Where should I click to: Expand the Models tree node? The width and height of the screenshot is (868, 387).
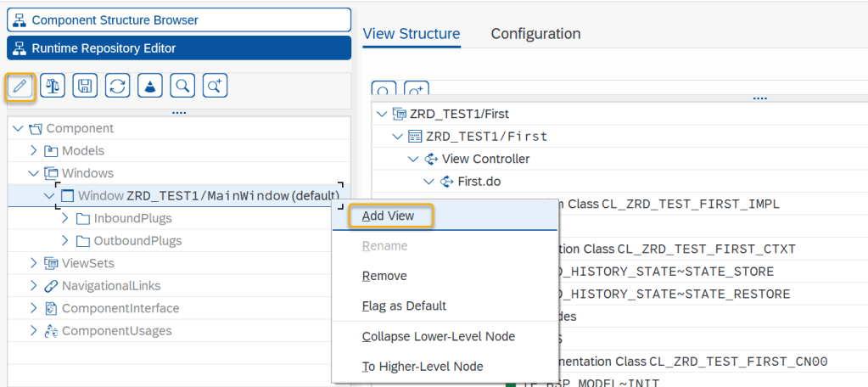pyautogui.click(x=34, y=150)
